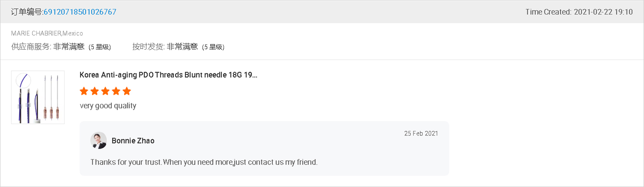644x187 pixels.
Task: Open order number 69120718501026767 link
Action: click(80, 12)
